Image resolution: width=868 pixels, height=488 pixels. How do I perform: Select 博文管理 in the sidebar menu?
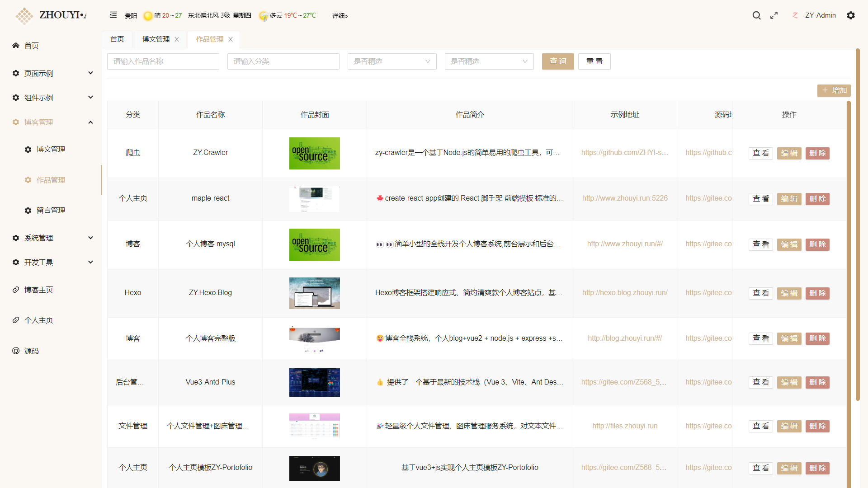[x=51, y=149]
